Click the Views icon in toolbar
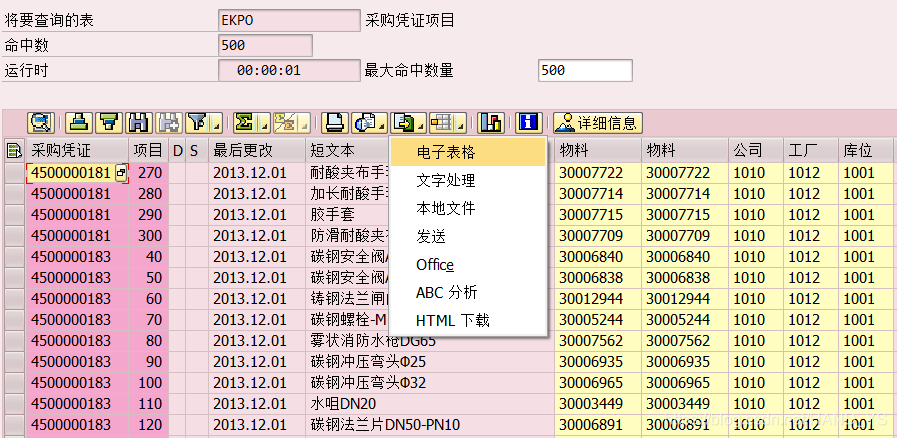The image size is (897, 438). click(364, 122)
